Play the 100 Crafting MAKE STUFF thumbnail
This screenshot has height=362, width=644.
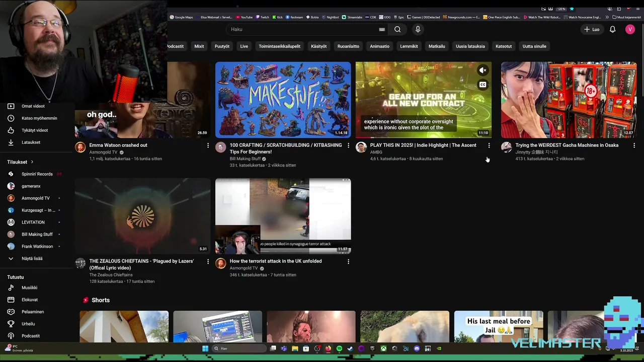point(283,100)
